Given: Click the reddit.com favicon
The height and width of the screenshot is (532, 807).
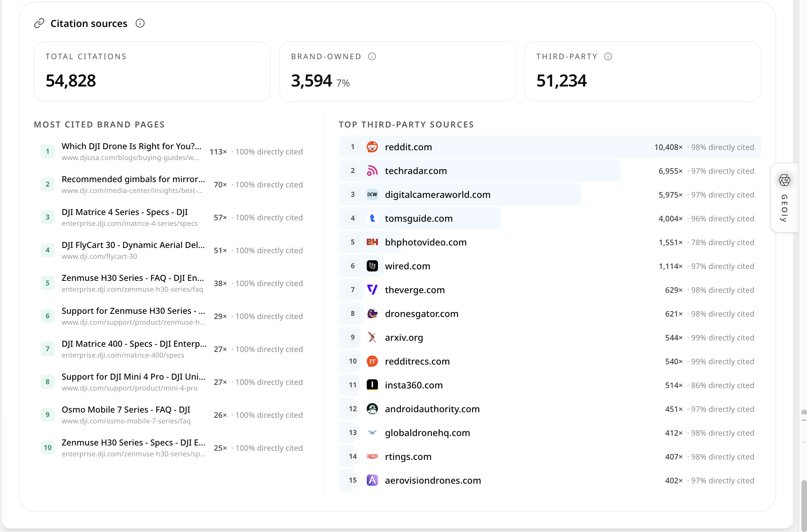Looking at the screenshot, I should tap(372, 147).
